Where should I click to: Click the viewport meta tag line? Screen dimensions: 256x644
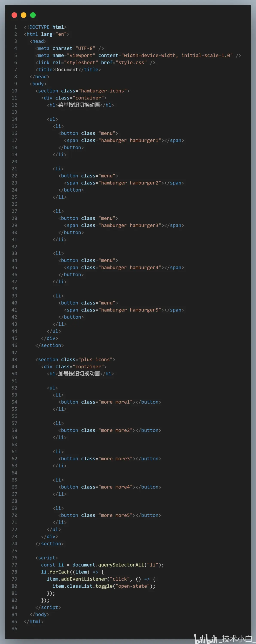138,55
